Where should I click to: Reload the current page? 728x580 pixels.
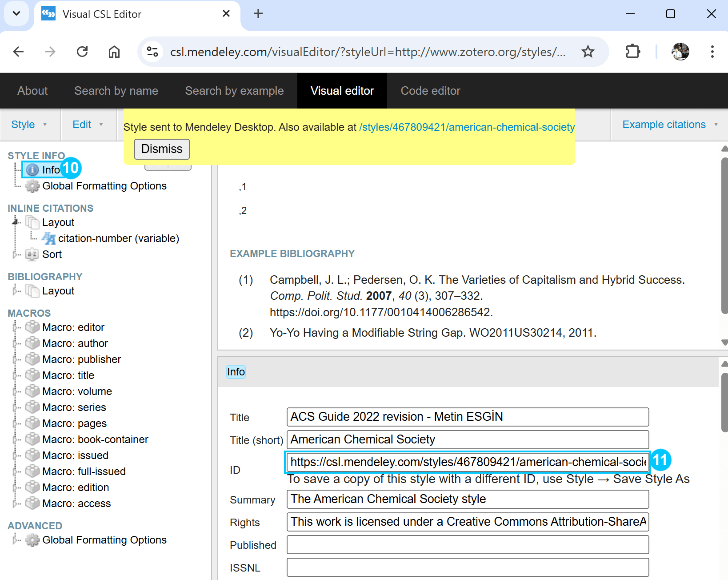click(x=82, y=52)
